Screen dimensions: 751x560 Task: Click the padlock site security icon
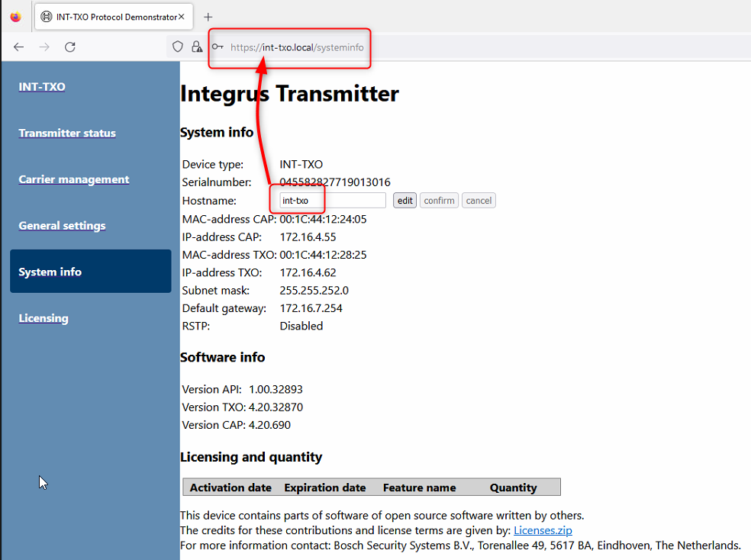(x=197, y=47)
